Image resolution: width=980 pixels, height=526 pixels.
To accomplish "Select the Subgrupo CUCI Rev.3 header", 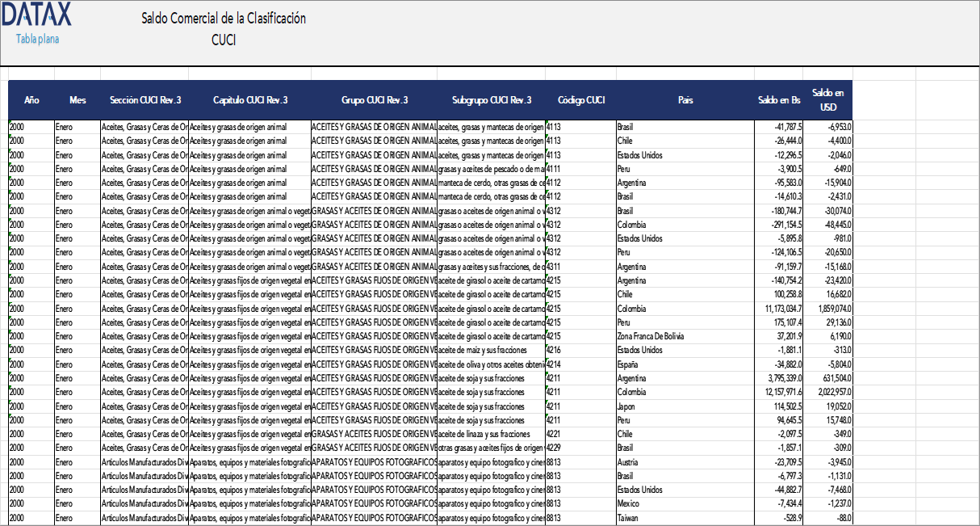I will (x=492, y=100).
